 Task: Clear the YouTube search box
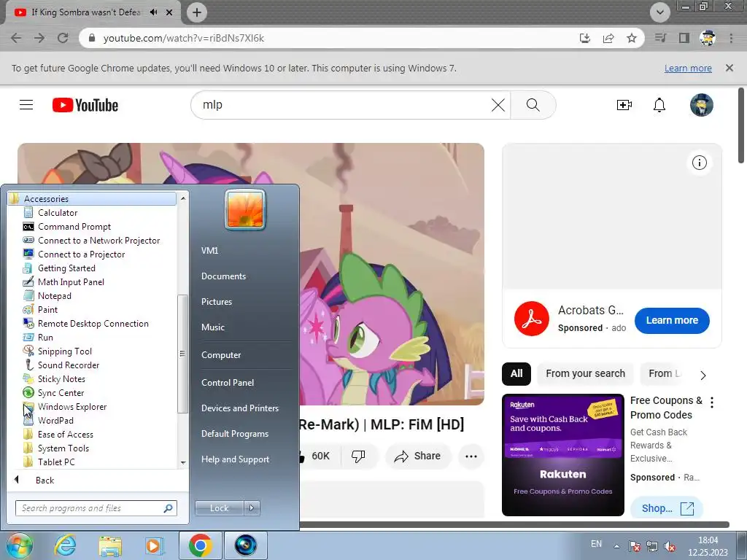(498, 105)
